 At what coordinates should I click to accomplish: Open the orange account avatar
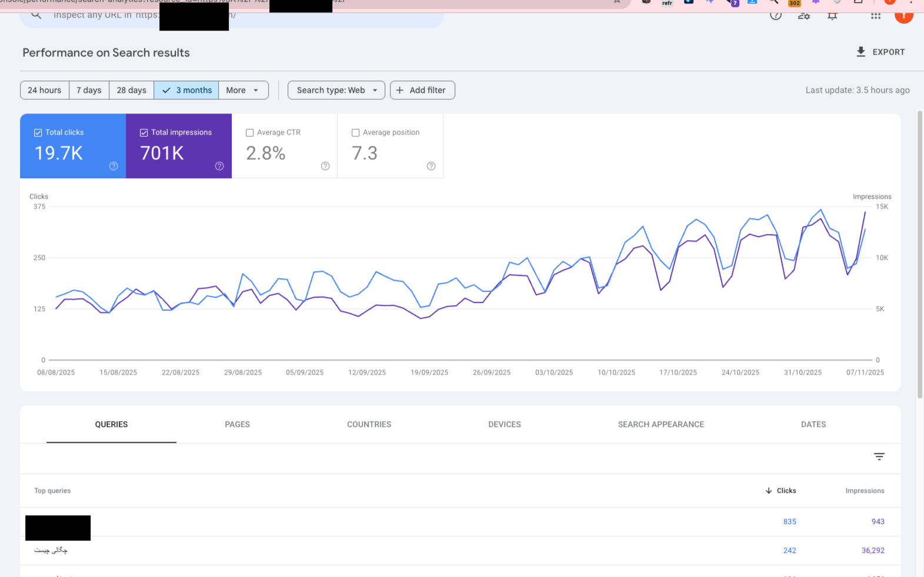[x=903, y=15]
